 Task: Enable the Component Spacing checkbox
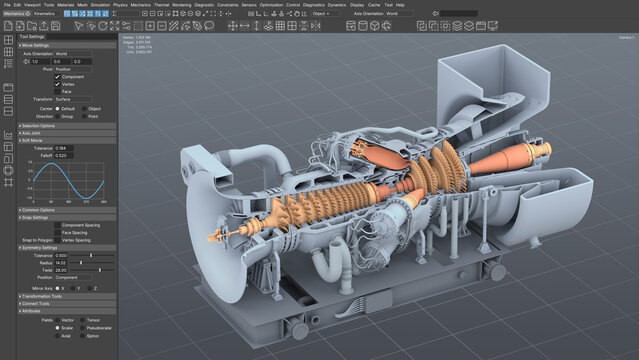point(57,225)
